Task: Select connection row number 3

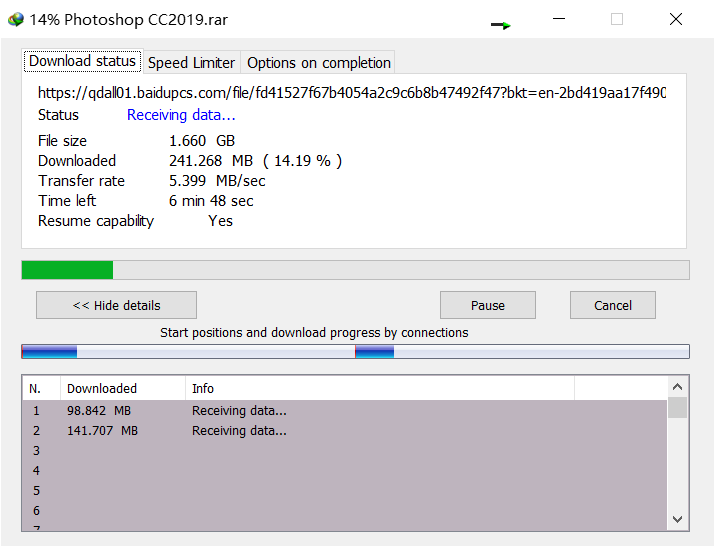Action: click(x=345, y=451)
